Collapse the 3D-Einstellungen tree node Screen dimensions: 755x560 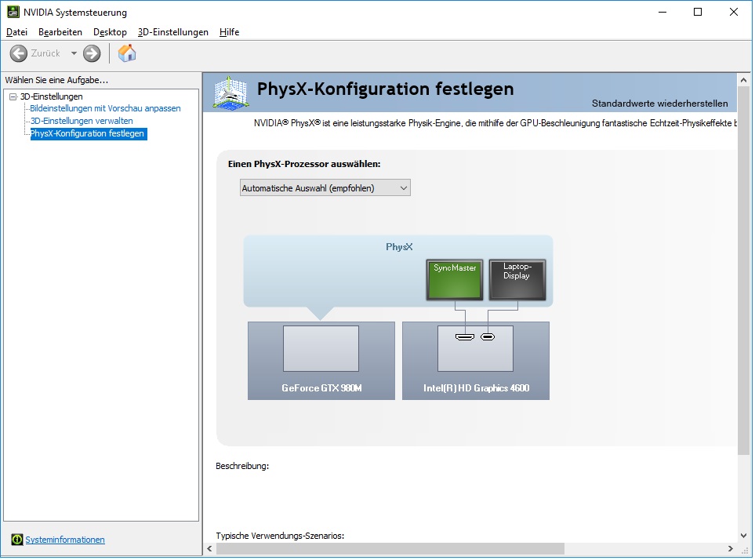click(13, 96)
